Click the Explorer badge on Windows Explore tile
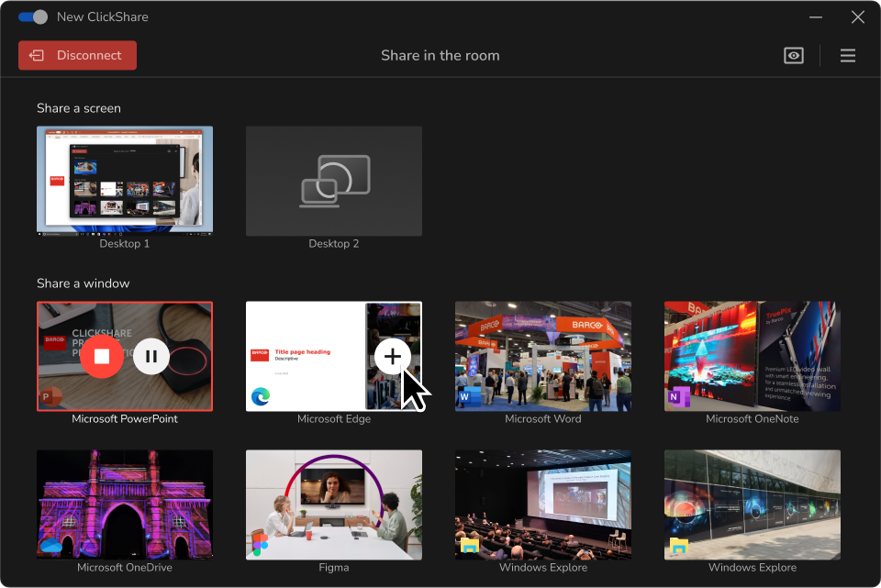This screenshot has width=881, height=588. pos(469,547)
